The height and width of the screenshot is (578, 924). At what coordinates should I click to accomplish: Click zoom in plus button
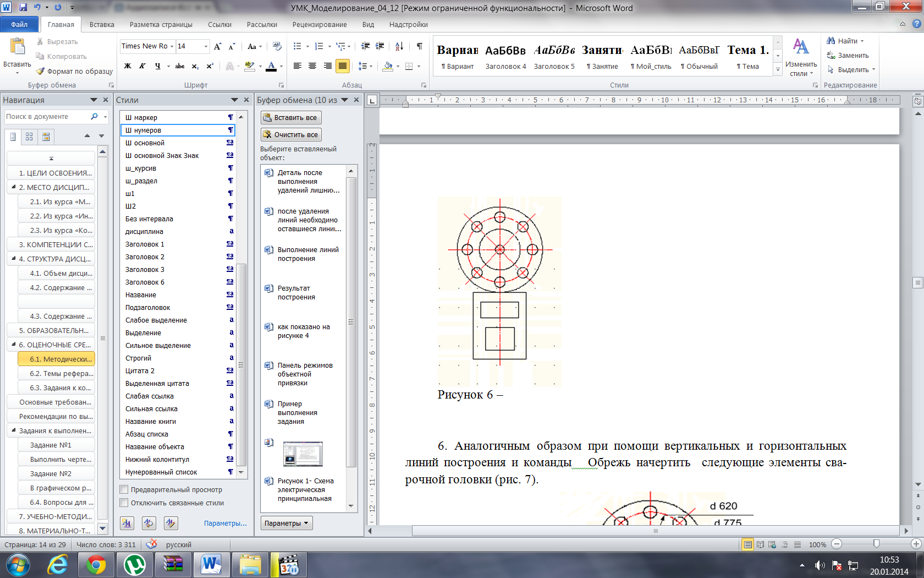[x=916, y=544]
